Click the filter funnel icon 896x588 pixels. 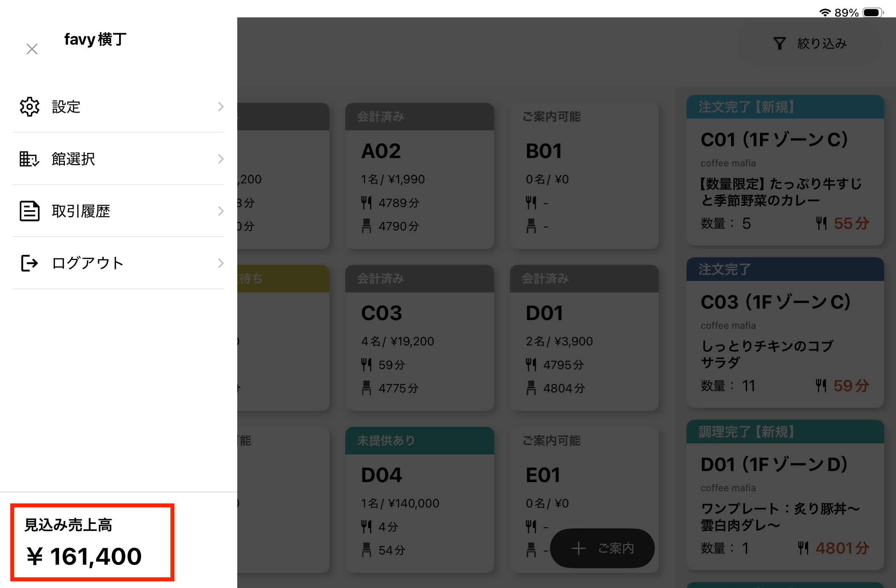point(779,43)
